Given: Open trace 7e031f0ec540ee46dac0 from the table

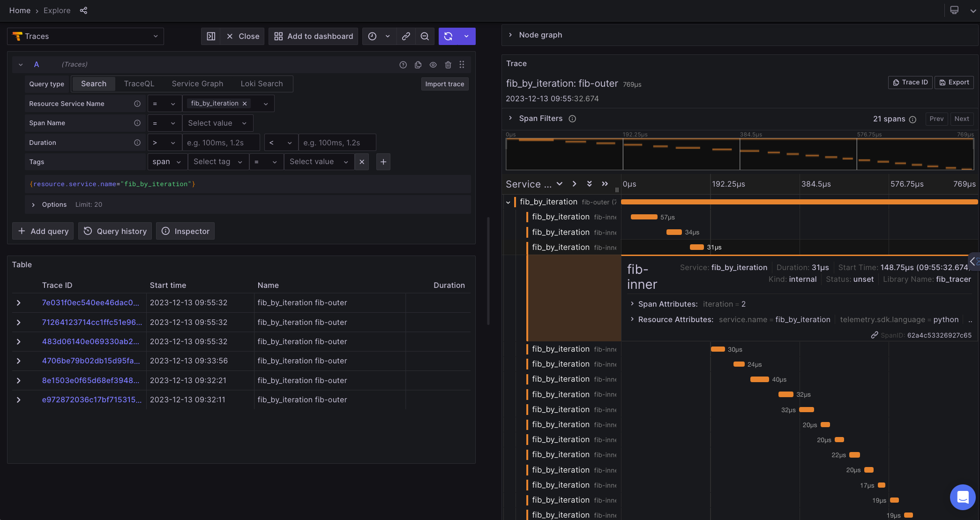Looking at the screenshot, I should tap(90, 302).
